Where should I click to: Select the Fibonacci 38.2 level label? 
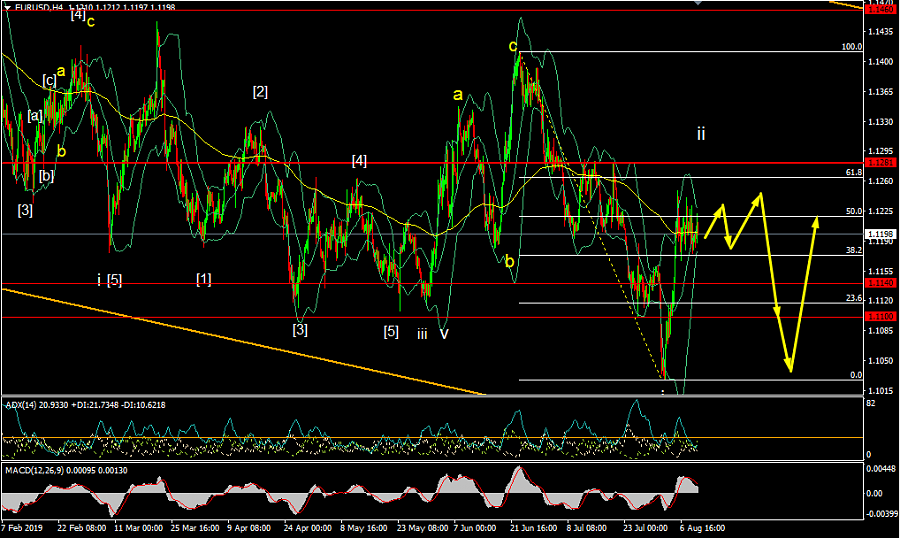pyautogui.click(x=853, y=250)
